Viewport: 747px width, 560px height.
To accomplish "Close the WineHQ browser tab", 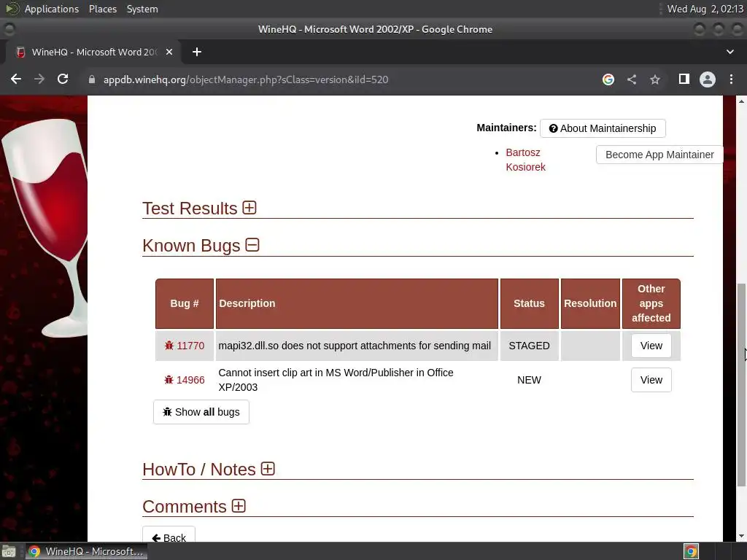I will pyautogui.click(x=169, y=52).
